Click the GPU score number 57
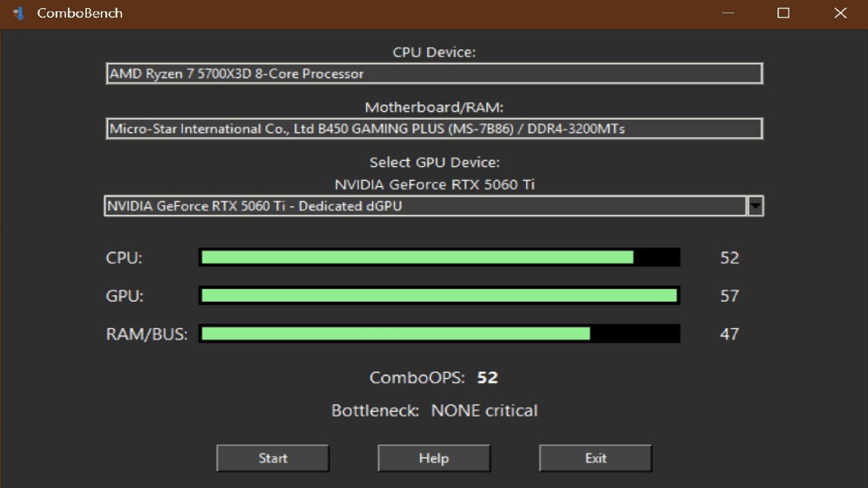 click(x=729, y=296)
